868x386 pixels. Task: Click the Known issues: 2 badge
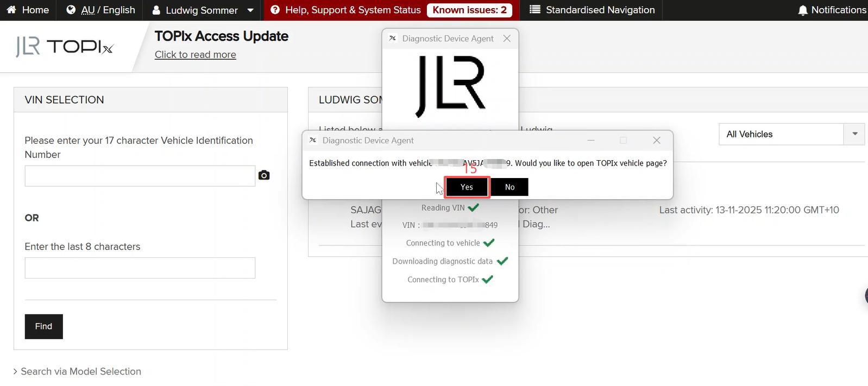[469, 10]
